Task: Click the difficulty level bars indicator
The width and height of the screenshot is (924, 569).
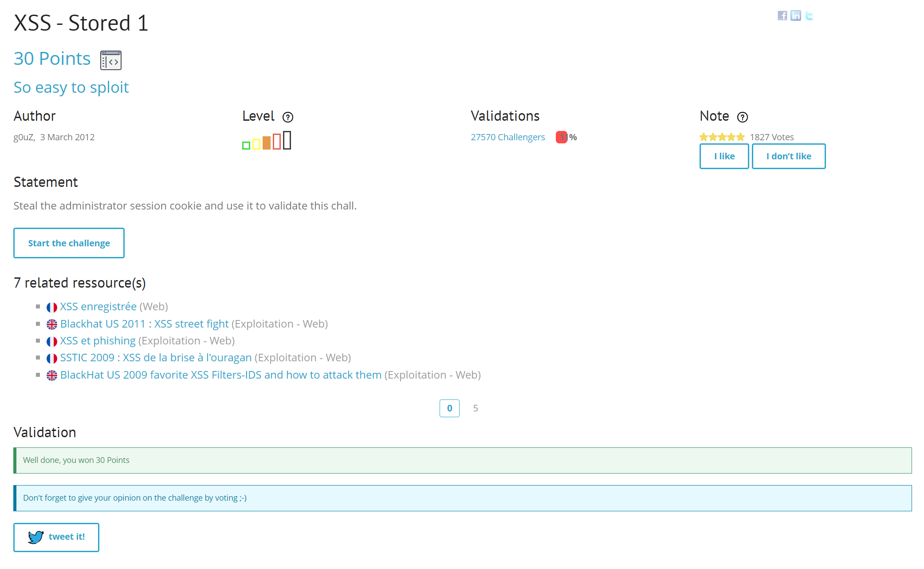Action: [x=267, y=141]
